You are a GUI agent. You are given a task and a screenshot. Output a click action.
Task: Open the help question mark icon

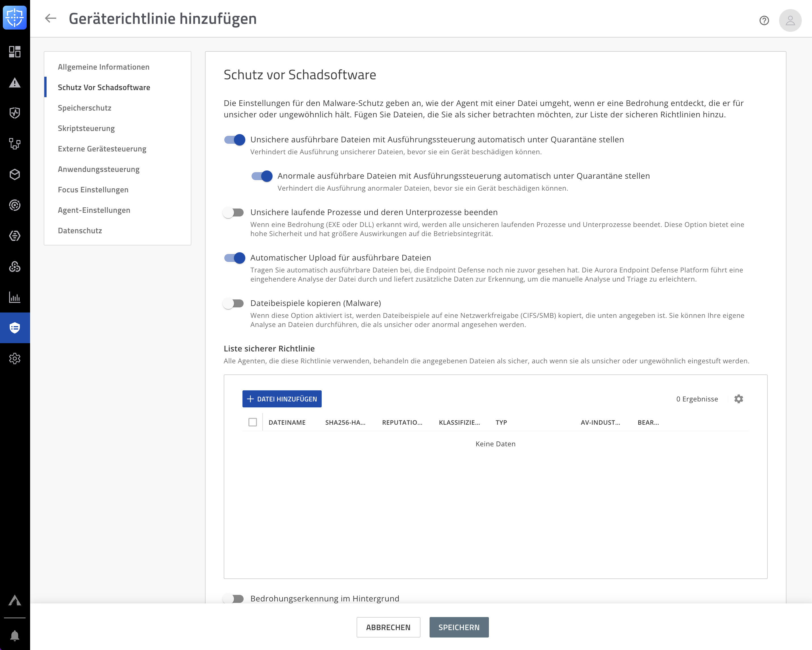point(764,20)
